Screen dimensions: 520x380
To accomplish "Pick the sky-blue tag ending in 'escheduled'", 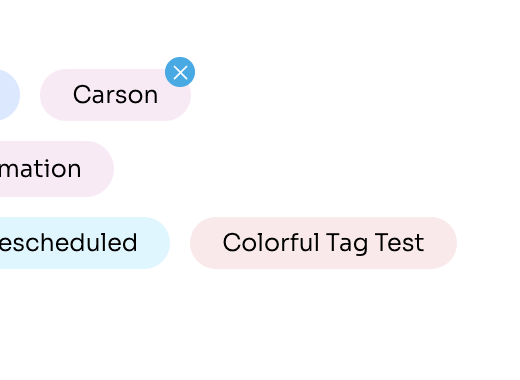I will pos(85,243).
